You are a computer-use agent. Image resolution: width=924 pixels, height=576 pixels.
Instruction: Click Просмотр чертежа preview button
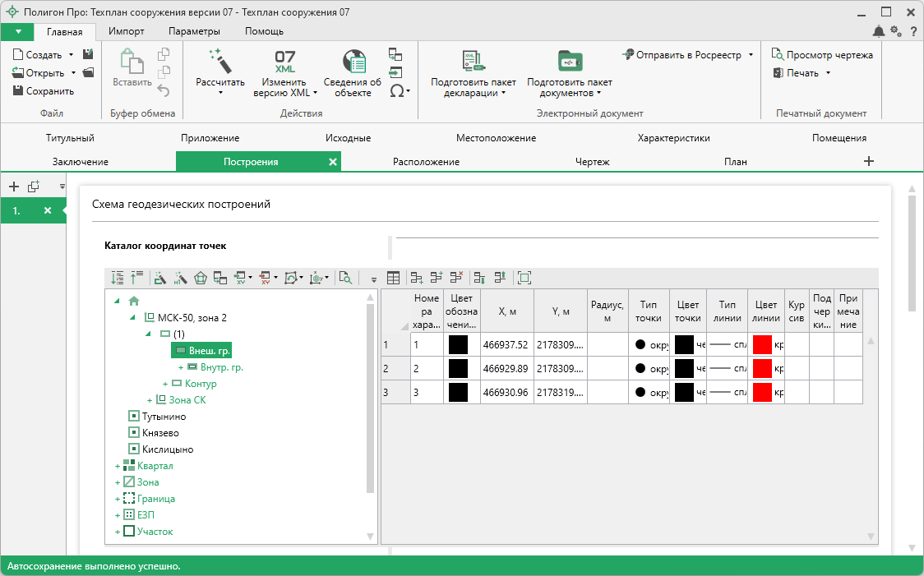(x=822, y=55)
